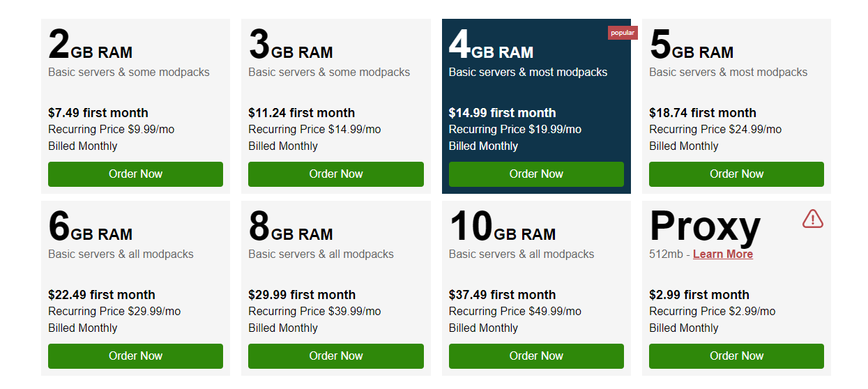
Task: Order the 3GB RAM plan
Action: [x=336, y=174]
